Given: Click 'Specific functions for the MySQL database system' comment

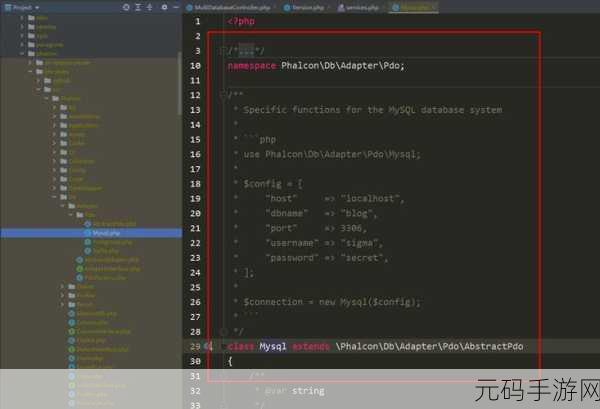Looking at the screenshot, I should tap(373, 110).
